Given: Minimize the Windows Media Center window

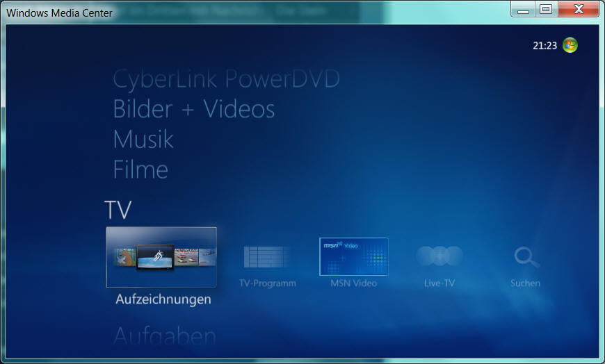Looking at the screenshot, I should pos(523,9).
